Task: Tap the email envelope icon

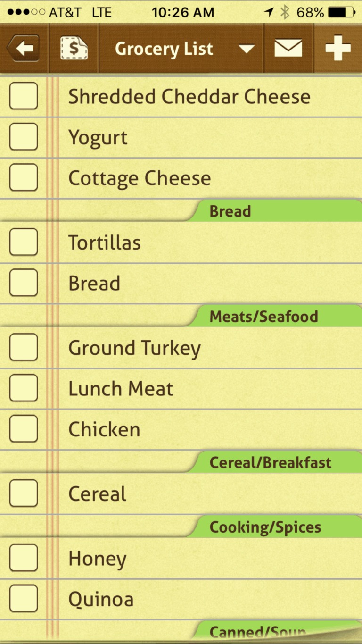Action: 288,49
